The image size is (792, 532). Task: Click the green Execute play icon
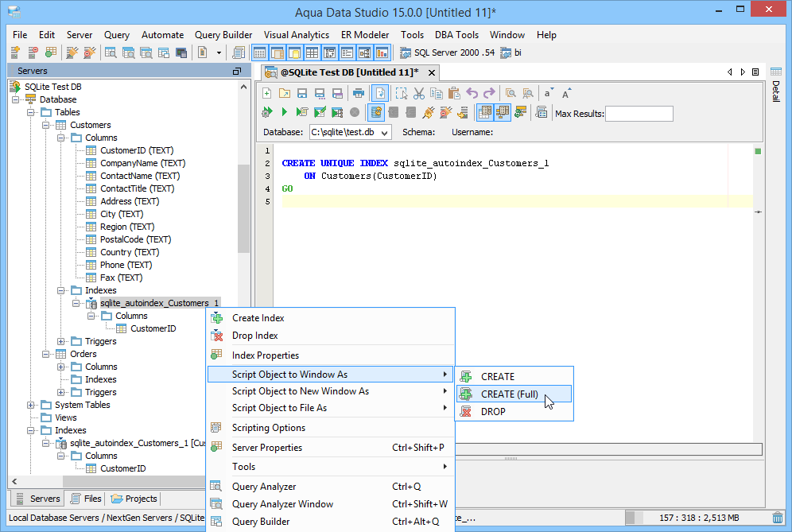[285, 112]
